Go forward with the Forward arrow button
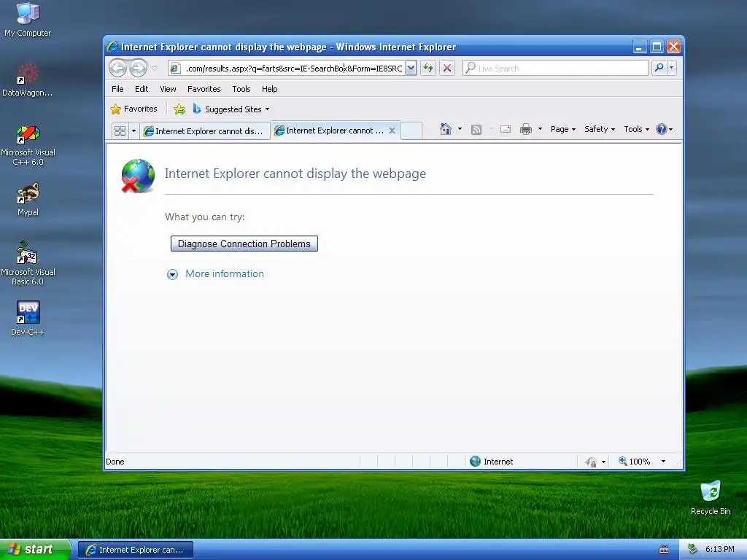 click(138, 68)
